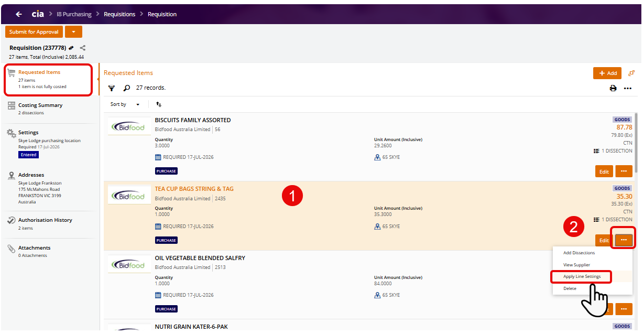The width and height of the screenshot is (644, 334).
Task: Click the Authorisation History checkmark icon
Action: (12, 221)
